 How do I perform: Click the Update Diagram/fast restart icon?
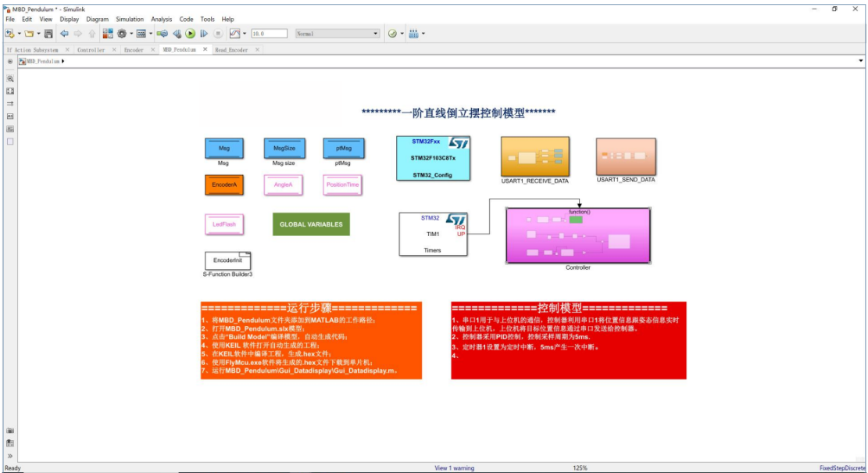163,34
